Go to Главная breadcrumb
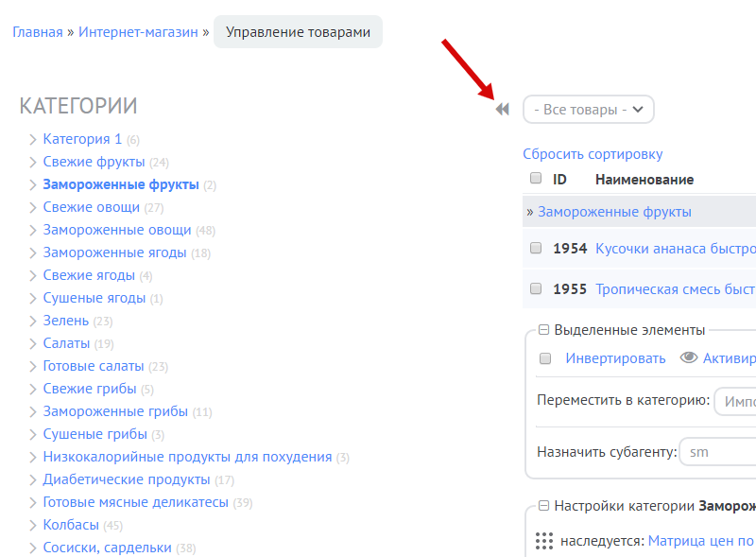The image size is (756, 557). coord(37,32)
